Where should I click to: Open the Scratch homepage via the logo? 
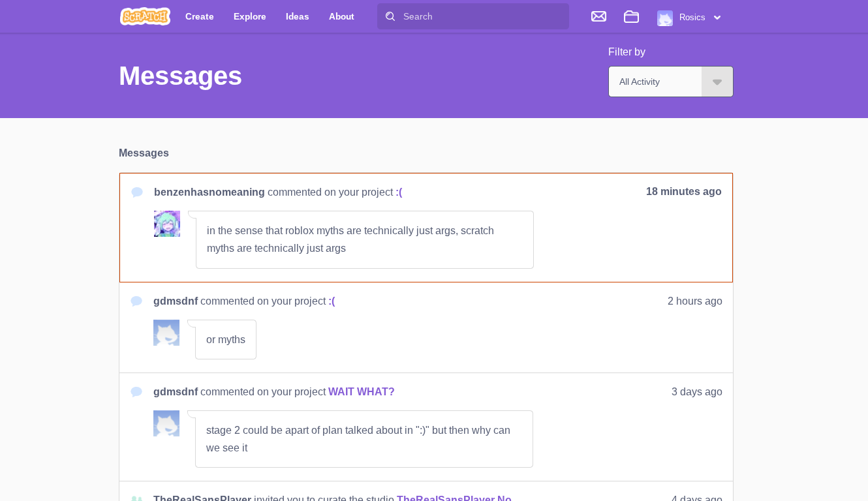(x=145, y=16)
